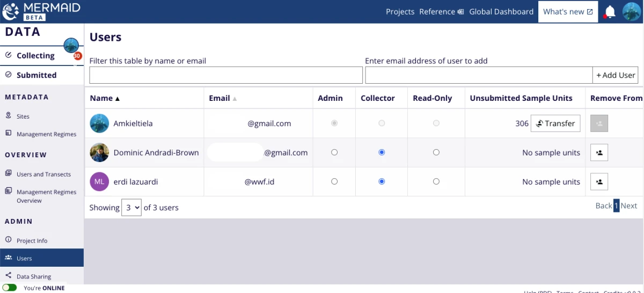Open Sites in the sidebar
This screenshot has width=644, height=293.
(23, 116)
